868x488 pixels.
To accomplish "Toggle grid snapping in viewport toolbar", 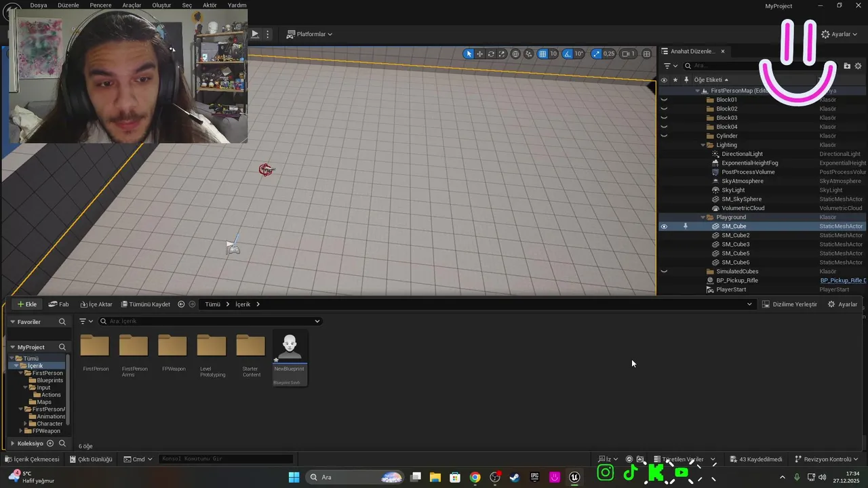I will tap(542, 54).
